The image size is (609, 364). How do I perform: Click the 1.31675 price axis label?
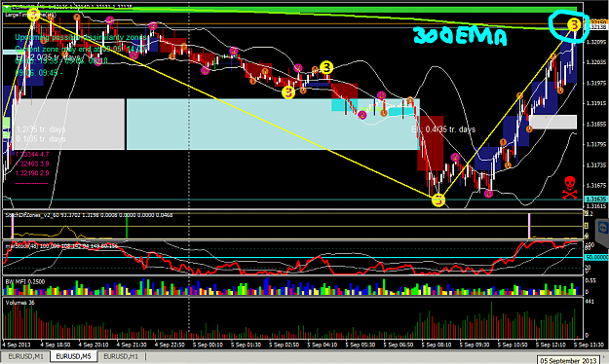pos(596,186)
